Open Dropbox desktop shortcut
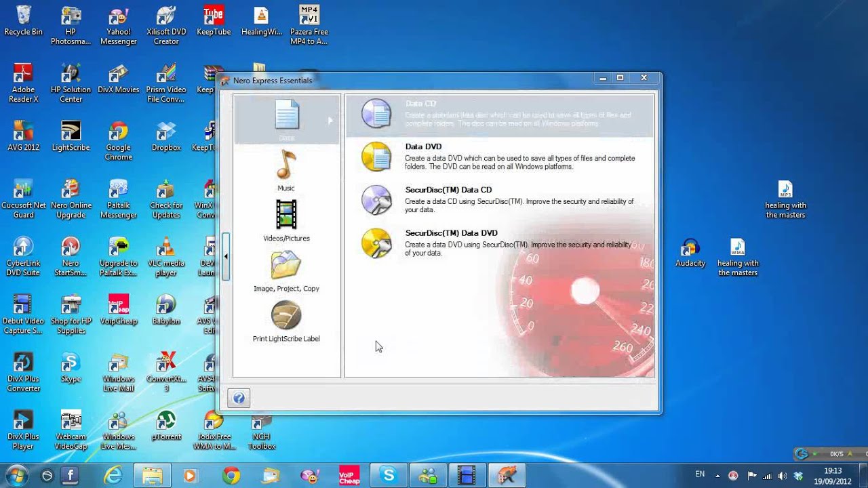 pos(166,136)
